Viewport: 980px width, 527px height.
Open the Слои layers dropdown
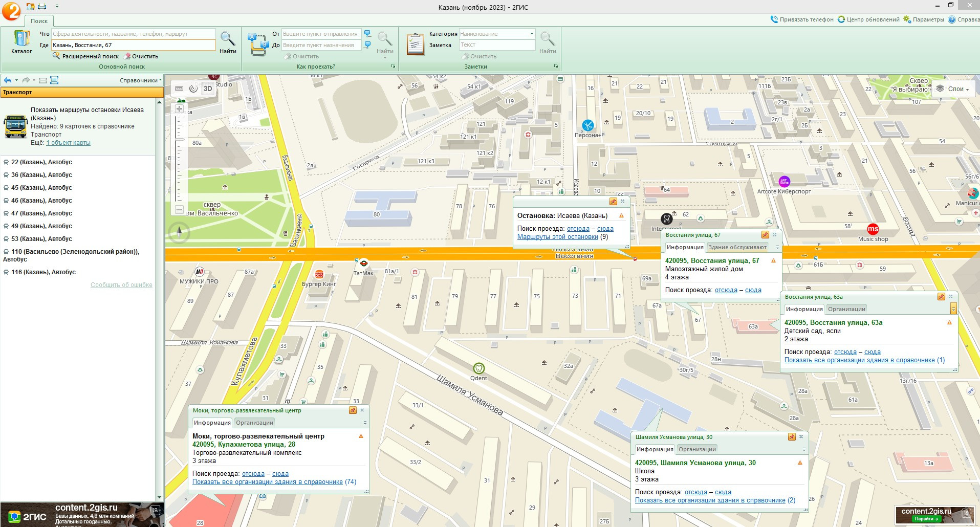[952, 89]
